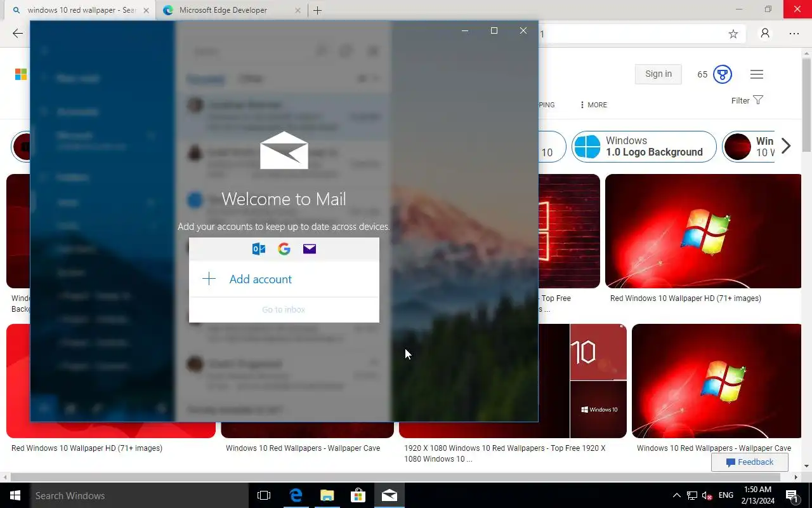Viewport: 812px width, 508px height.
Task: Open bottom-right Windows 10 Red Wallpapers thumbnail
Action: pos(716,381)
